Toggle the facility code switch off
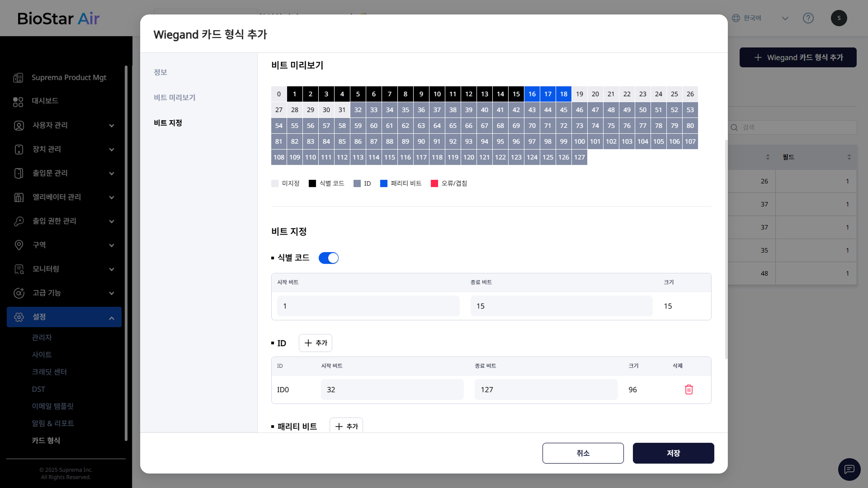The height and width of the screenshot is (488, 868). (329, 258)
